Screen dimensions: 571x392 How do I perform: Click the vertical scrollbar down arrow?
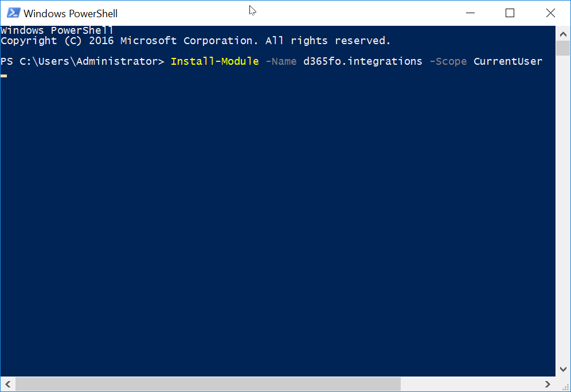click(x=563, y=370)
